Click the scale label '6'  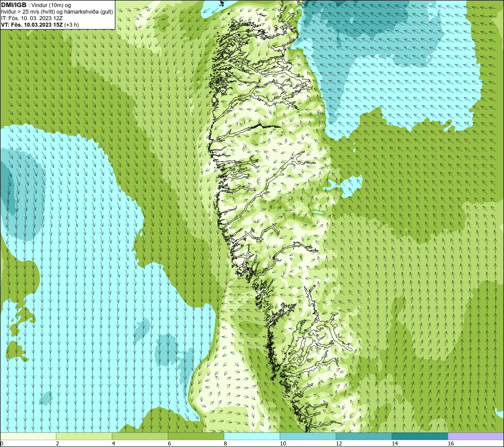pyautogui.click(x=169, y=444)
